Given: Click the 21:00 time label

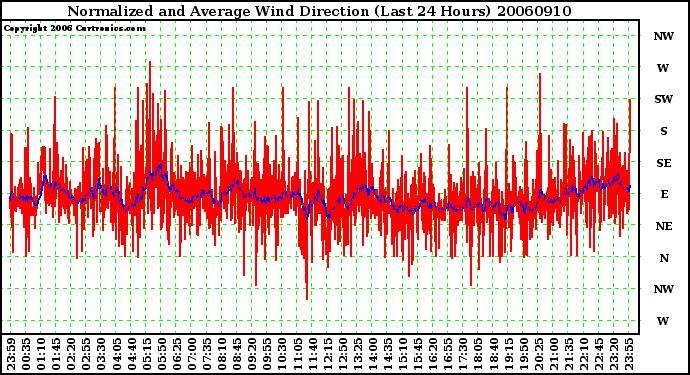Looking at the screenshot, I should tap(554, 354).
